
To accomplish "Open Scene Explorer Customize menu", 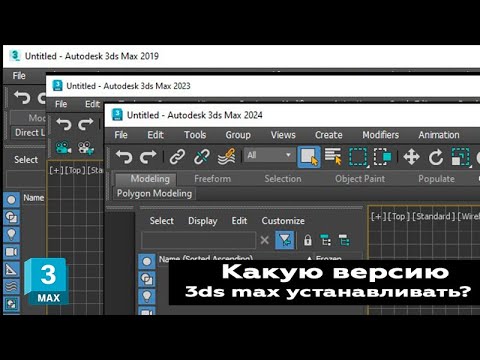I will pyautogui.click(x=283, y=221).
